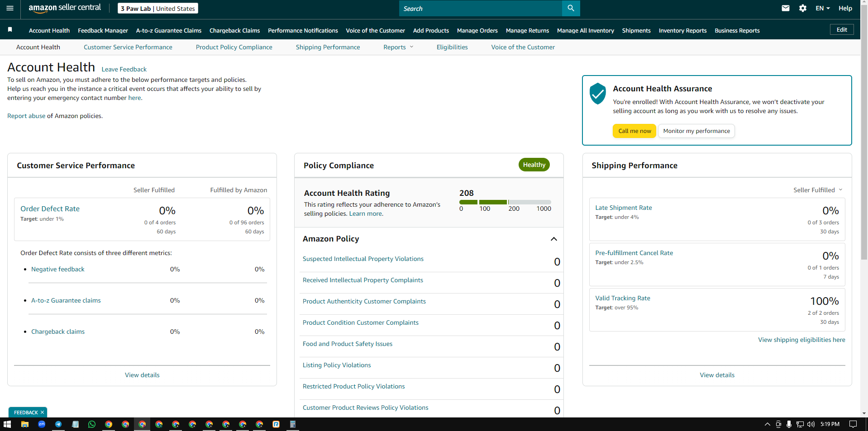This screenshot has width=868, height=431.
Task: Open the EN language dropdown
Action: [823, 8]
